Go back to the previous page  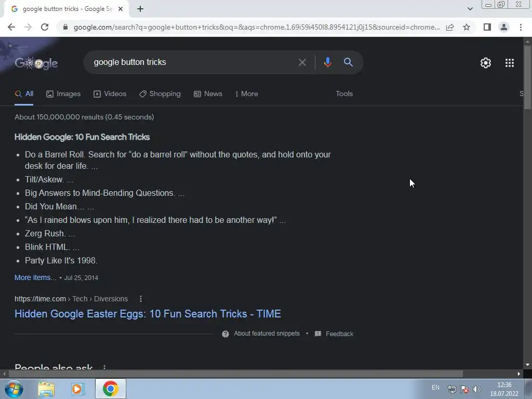pyautogui.click(x=11, y=27)
